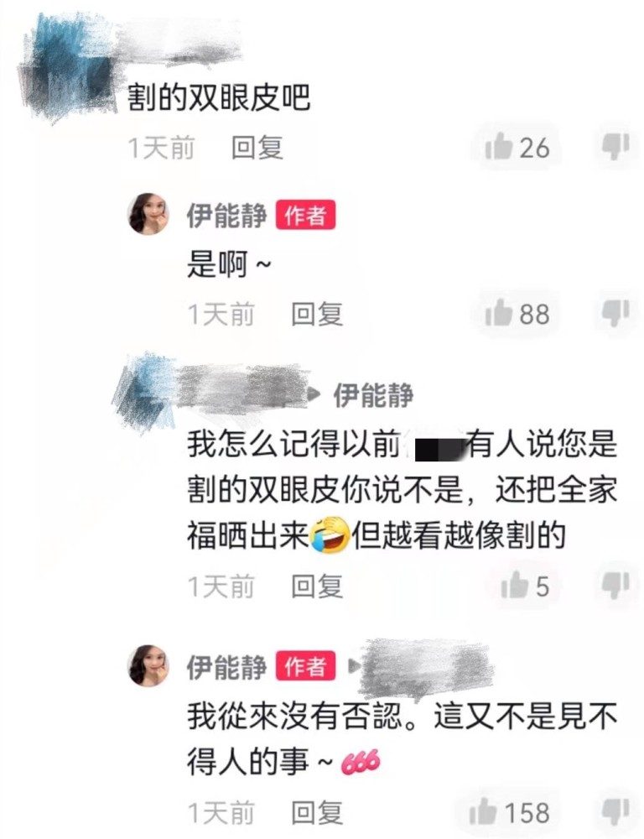Reply to the top 割的双眼皮吧 comment
This screenshot has width=644, height=839.
257,148
